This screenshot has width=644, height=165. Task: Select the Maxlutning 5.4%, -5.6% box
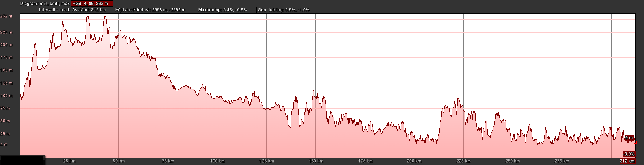(x=226, y=9)
